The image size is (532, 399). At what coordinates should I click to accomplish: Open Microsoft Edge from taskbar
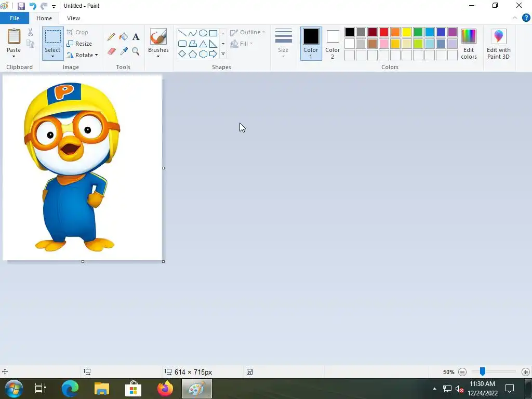coord(70,389)
